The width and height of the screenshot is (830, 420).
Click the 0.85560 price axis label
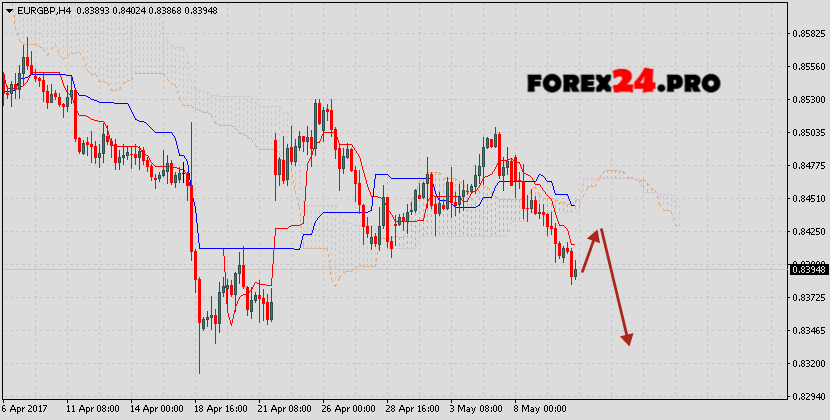click(808, 67)
